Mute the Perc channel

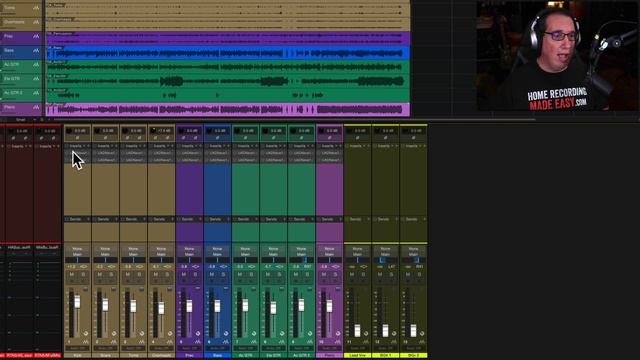[184, 275]
